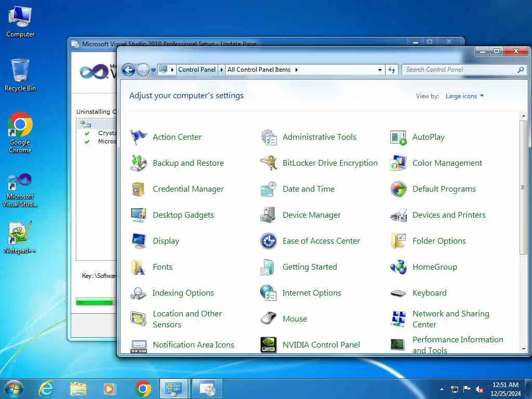Open the NVIDIA Control Panel icon
This screenshot has height=399, width=532.
click(x=269, y=345)
